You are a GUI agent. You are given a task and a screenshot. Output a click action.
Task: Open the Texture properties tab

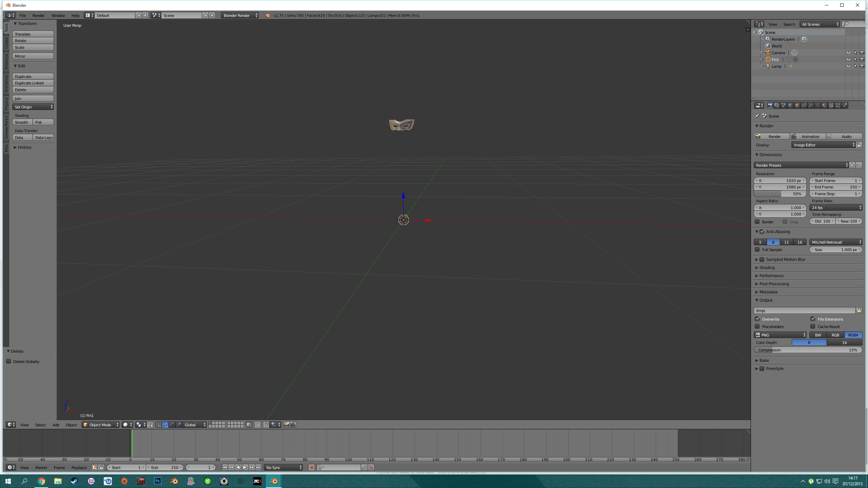coord(831,105)
